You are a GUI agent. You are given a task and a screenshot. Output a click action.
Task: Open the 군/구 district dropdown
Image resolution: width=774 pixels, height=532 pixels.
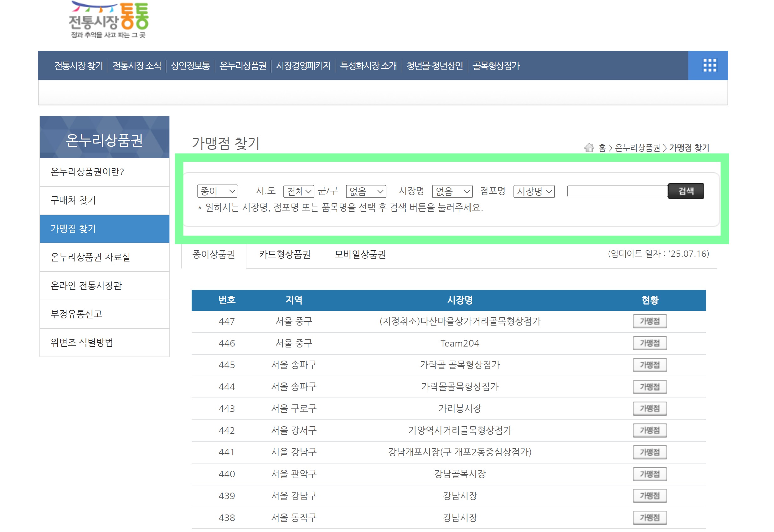366,191
